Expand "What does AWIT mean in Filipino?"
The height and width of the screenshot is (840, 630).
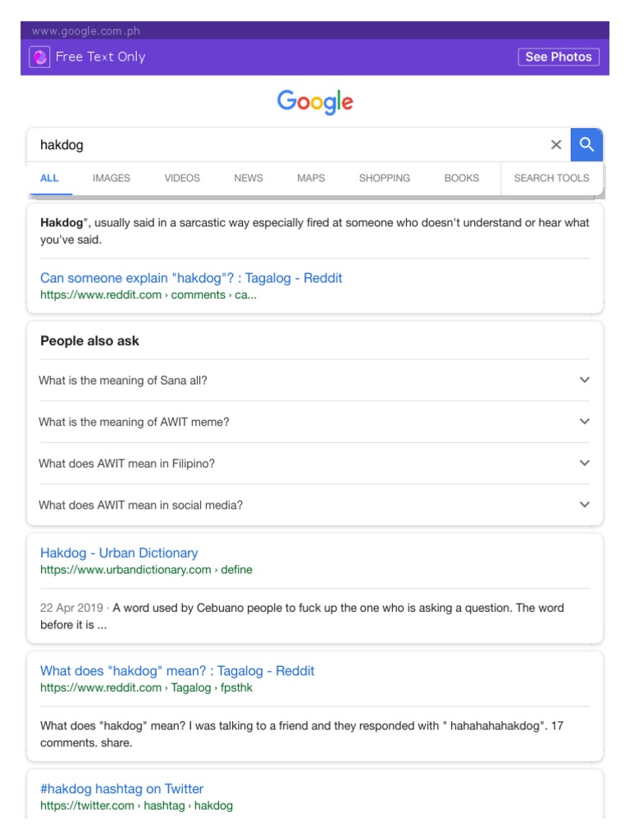click(584, 463)
